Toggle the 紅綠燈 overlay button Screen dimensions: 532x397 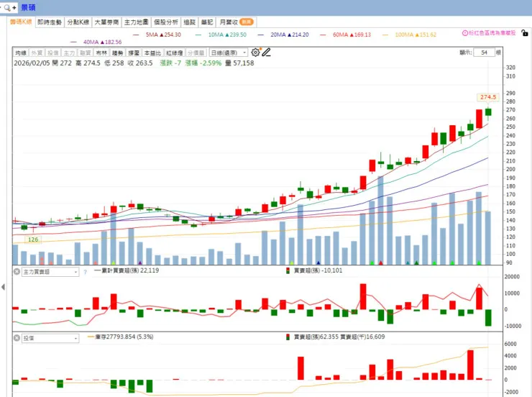click(175, 53)
